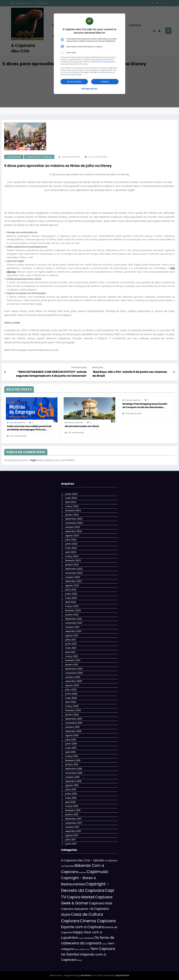Click the capybara site logo image
This screenshot has width=179, height=980.
click(27, 24)
